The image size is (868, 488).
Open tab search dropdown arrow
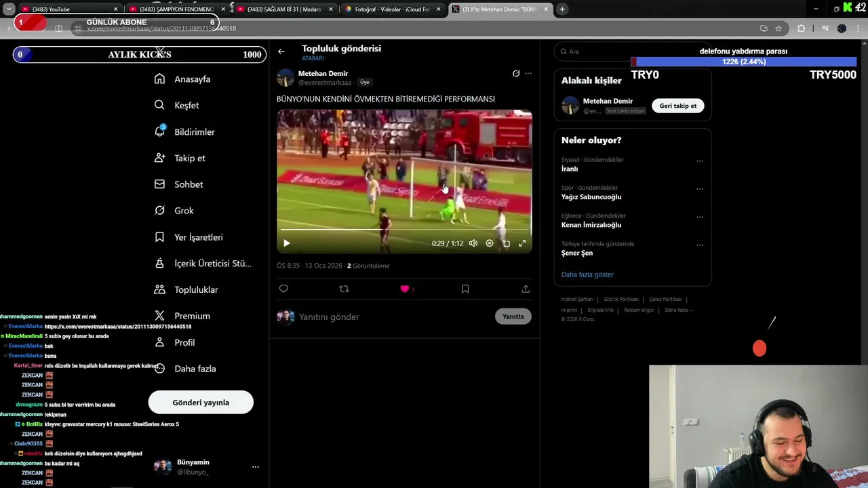pyautogui.click(x=9, y=9)
